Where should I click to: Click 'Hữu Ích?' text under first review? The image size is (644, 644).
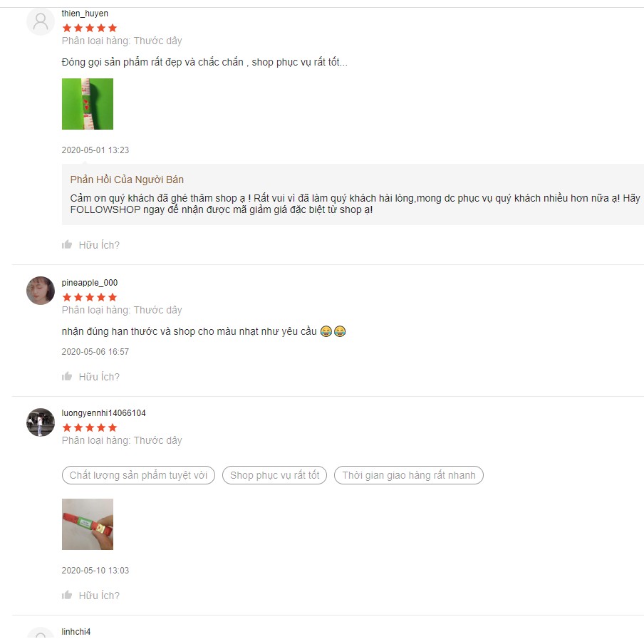99,245
